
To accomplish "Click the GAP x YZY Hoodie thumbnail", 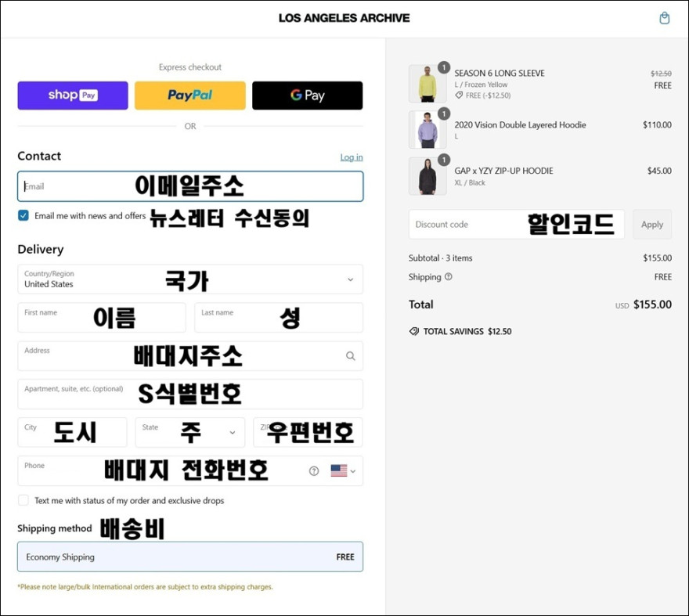I will (x=427, y=176).
